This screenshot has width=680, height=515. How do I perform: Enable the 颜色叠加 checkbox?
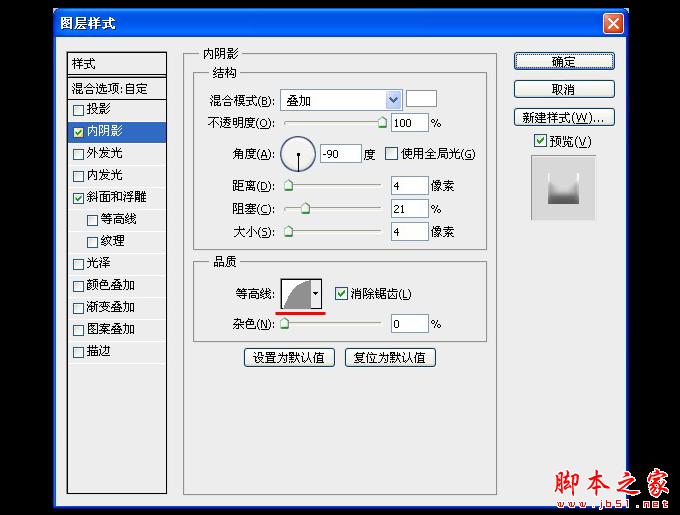[x=78, y=287]
